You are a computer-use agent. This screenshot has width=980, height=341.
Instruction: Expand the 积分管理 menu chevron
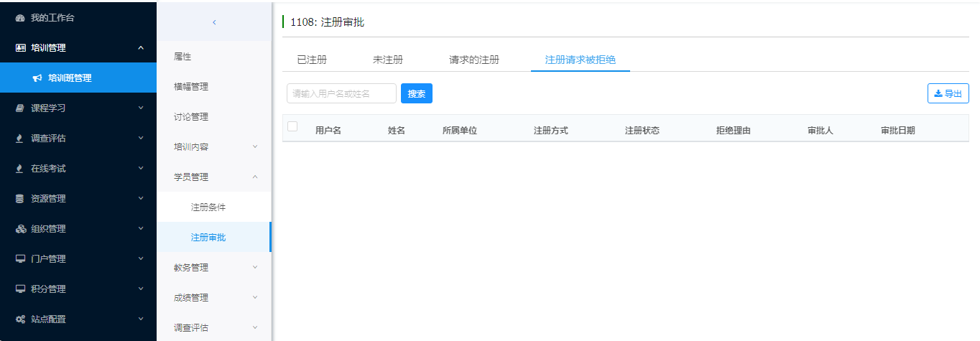140,289
